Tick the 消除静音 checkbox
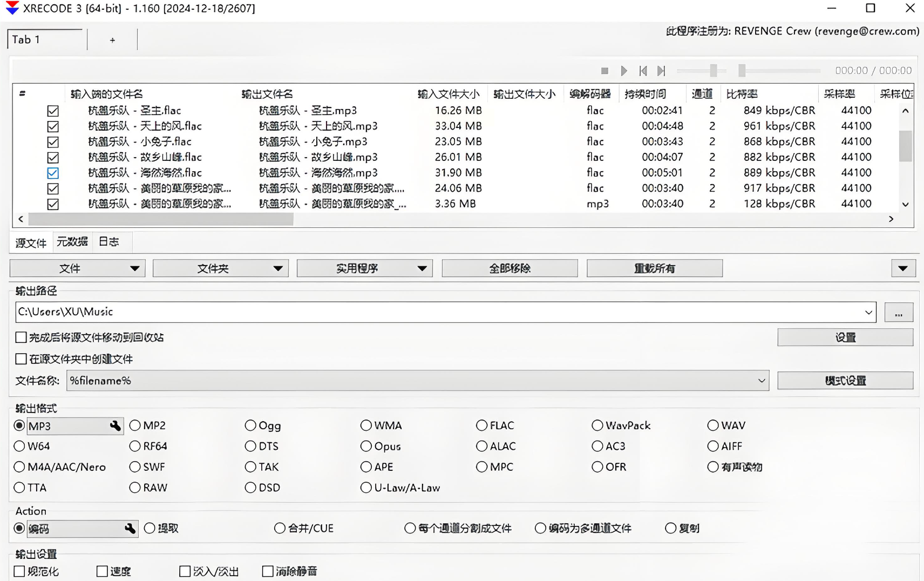 pyautogui.click(x=268, y=571)
